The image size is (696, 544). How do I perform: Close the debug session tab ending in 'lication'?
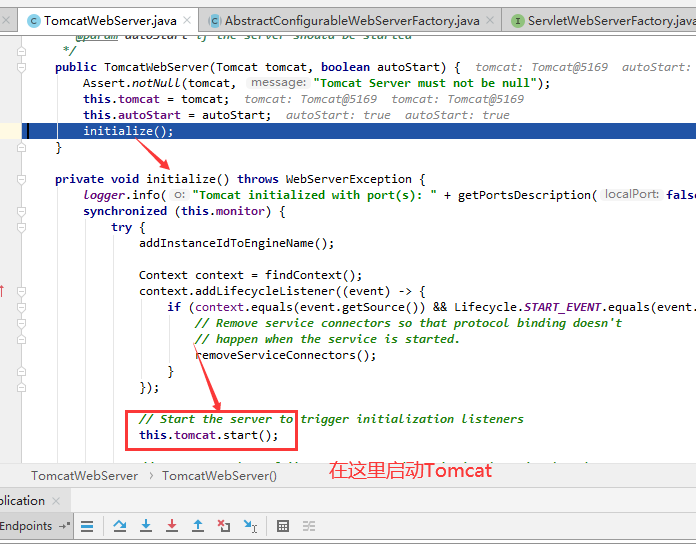[x=56, y=501]
